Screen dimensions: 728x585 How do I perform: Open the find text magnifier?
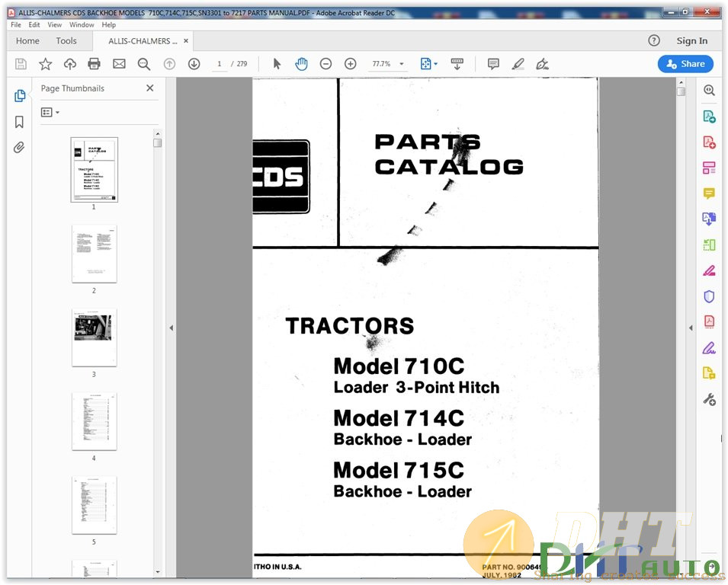[x=144, y=64]
